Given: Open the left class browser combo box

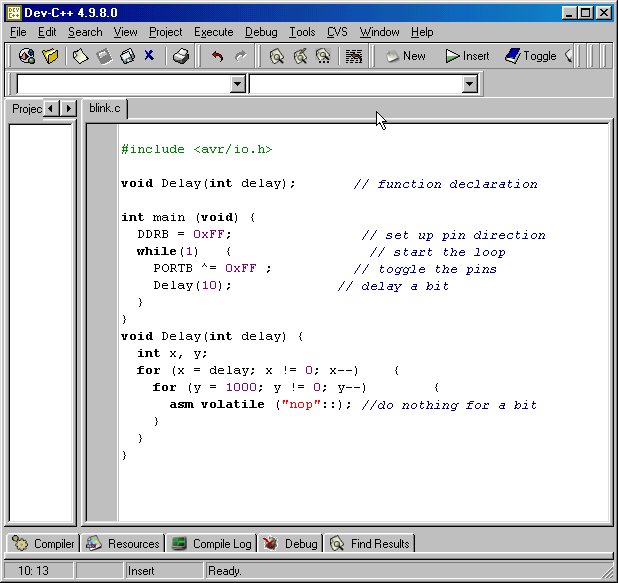Looking at the screenshot, I should [x=238, y=84].
